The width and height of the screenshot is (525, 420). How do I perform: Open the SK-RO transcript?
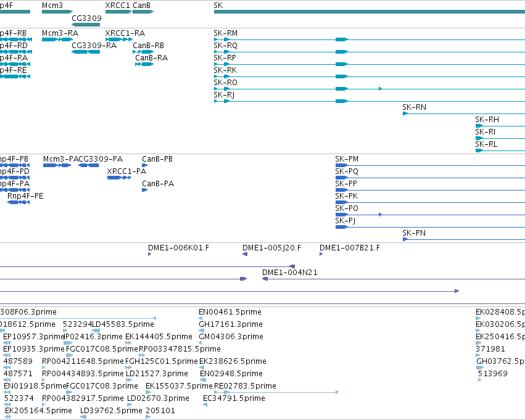pos(225,83)
